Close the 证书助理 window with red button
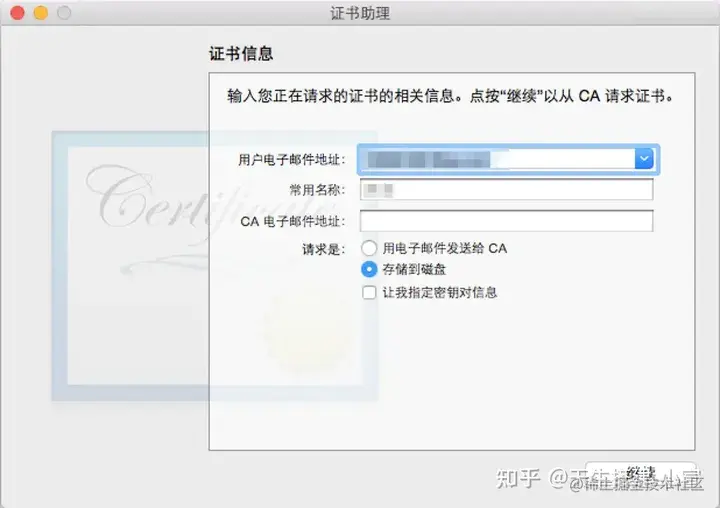The height and width of the screenshot is (508, 720). click(17, 13)
